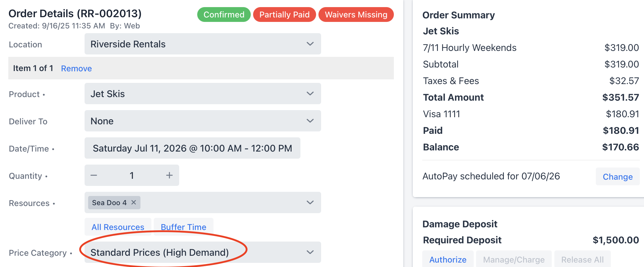Click the Order Details (RR-002013) heading

75,13
